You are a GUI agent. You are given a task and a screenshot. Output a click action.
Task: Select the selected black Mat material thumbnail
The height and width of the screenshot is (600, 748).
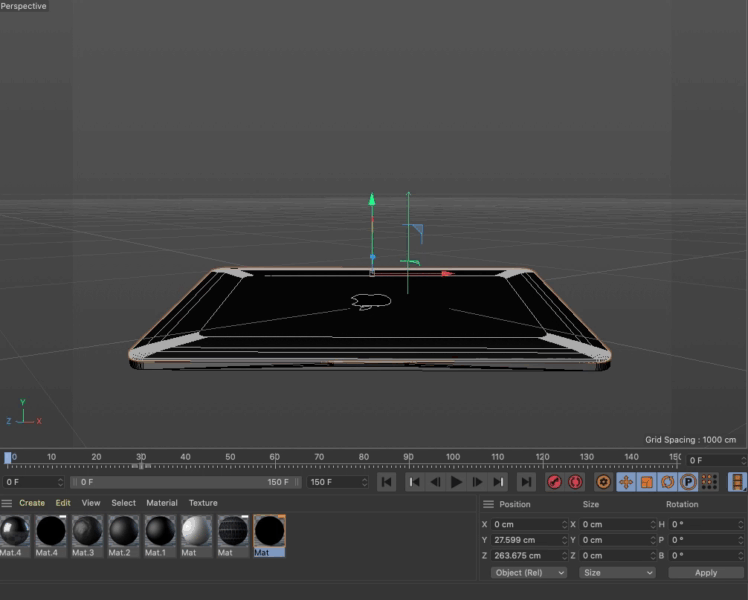[269, 530]
